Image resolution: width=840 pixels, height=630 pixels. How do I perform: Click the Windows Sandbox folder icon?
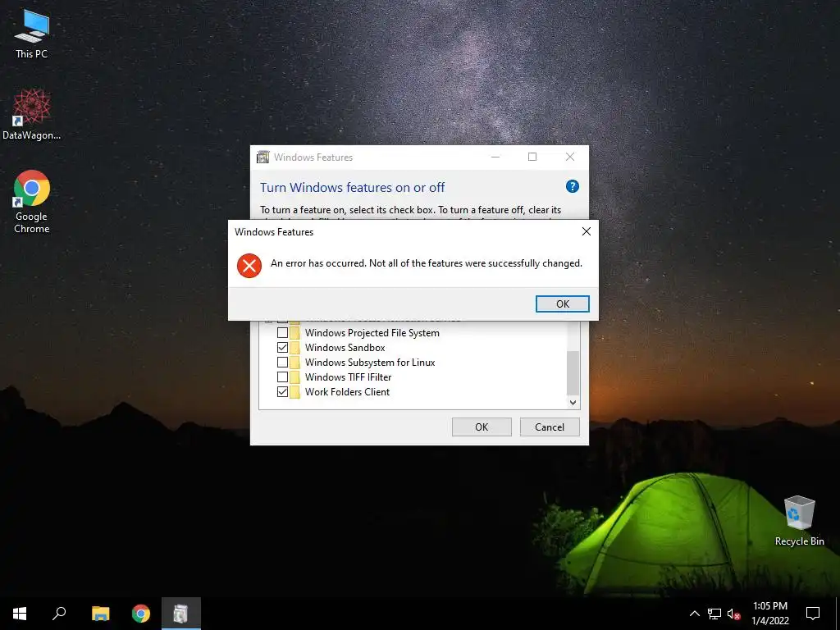pyautogui.click(x=294, y=347)
